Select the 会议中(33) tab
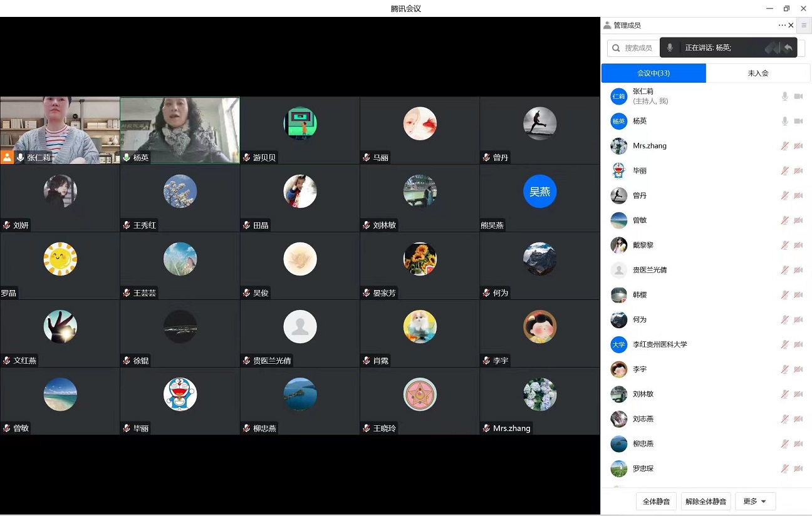The width and height of the screenshot is (812, 516). [x=653, y=73]
